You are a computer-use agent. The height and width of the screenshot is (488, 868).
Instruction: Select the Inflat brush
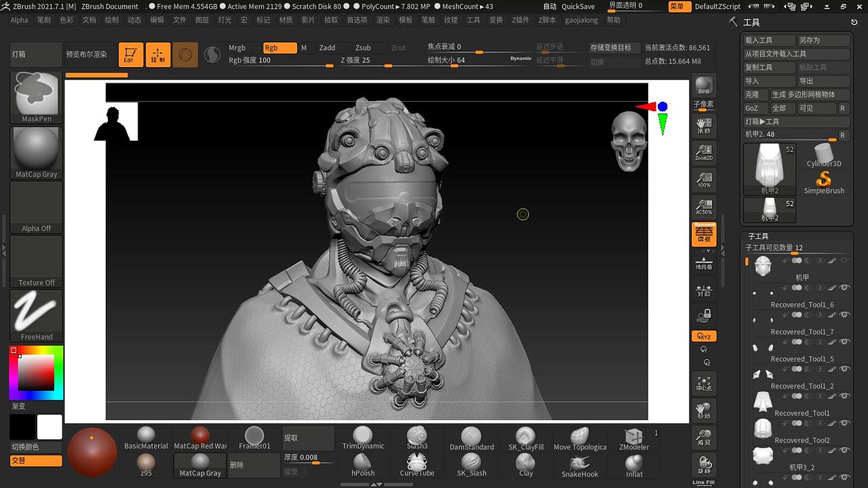[x=634, y=465]
